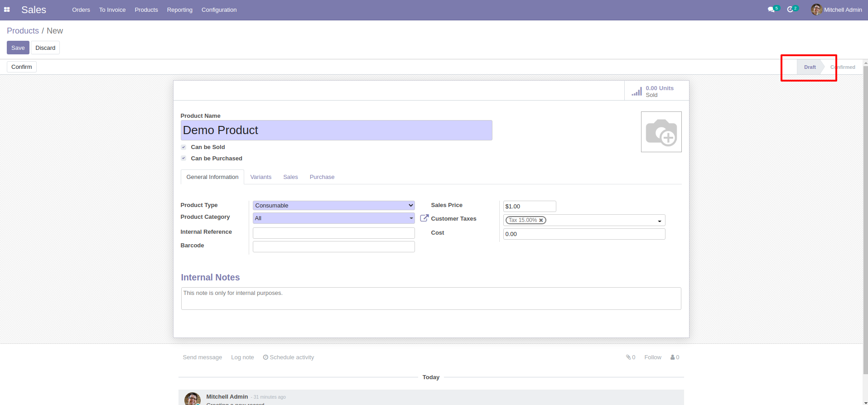Click Mitchell Admin's avatar in the chatter
The image size is (868, 405).
[193, 399]
